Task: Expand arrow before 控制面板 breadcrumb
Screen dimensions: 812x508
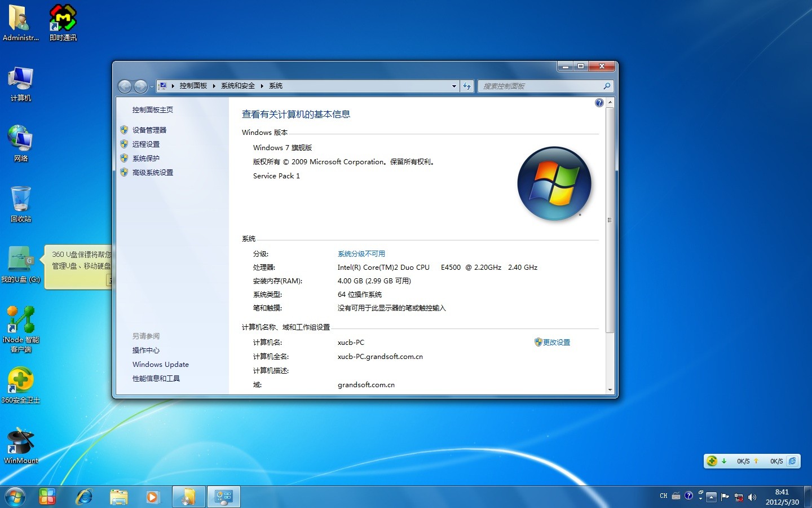Action: [x=173, y=86]
